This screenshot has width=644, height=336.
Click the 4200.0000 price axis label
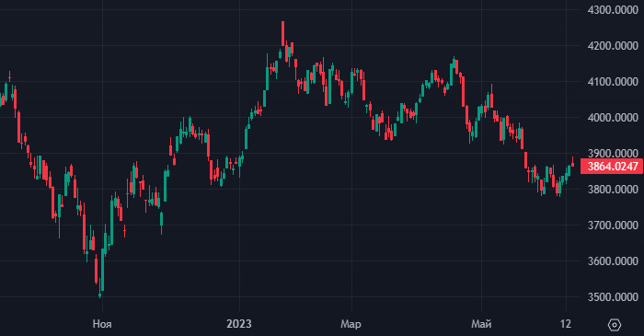click(613, 46)
